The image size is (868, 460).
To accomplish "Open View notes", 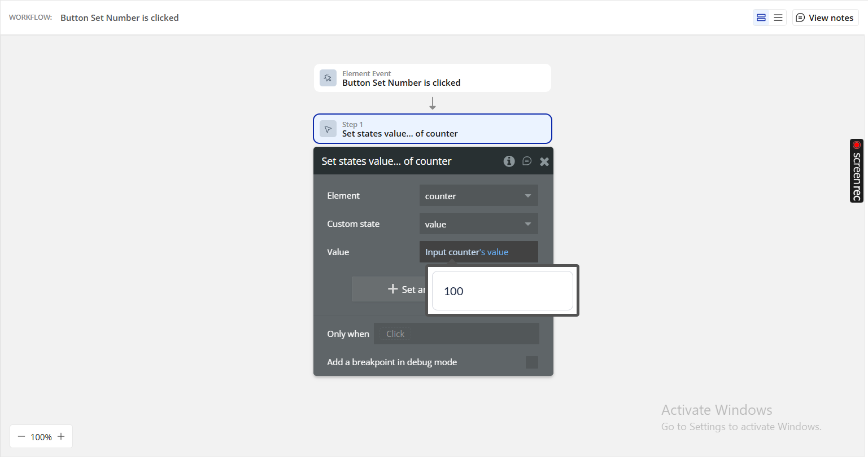I will [825, 18].
